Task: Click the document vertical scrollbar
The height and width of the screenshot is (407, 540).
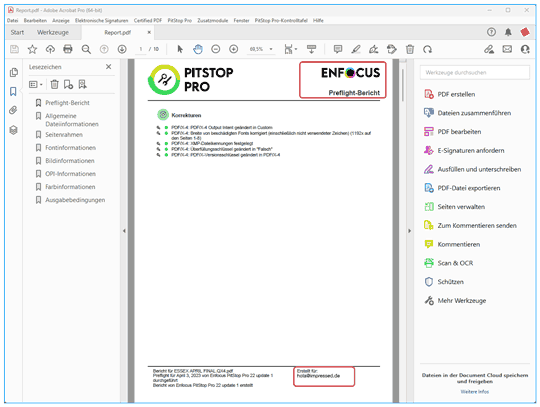Action: [403, 85]
